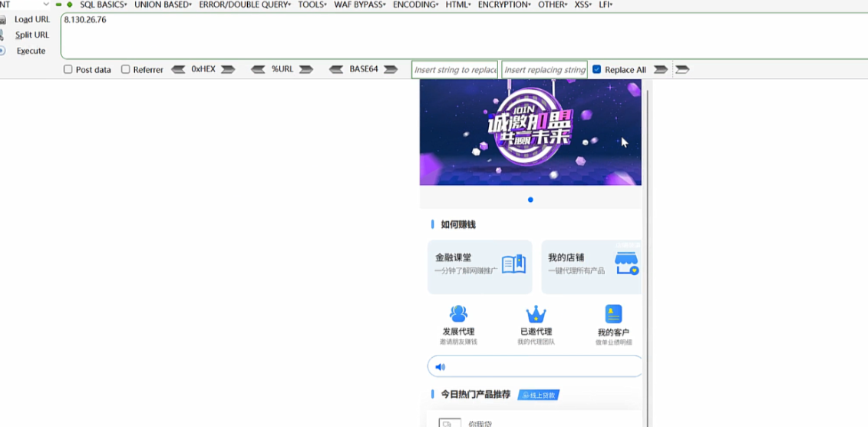Open the LFI menu
Viewport: 868px width, 427px height.
(x=606, y=5)
